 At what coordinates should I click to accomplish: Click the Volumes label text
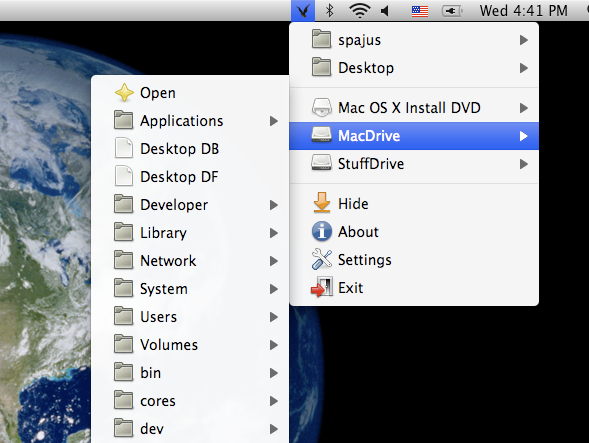(169, 345)
